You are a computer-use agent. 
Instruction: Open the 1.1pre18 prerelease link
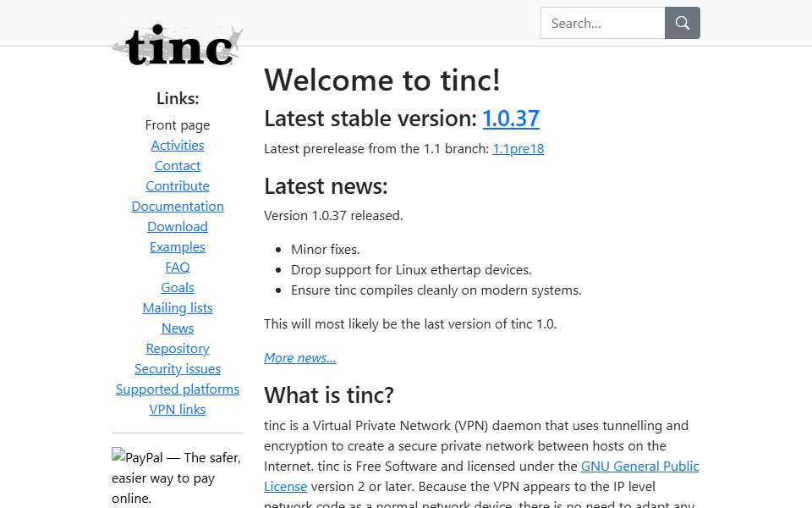(518, 149)
